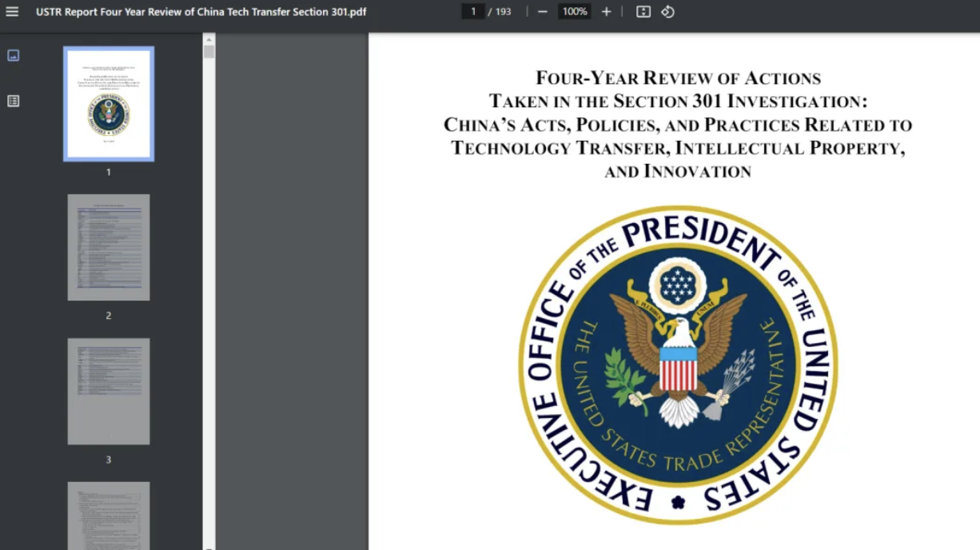
Task: Rotate the document counterclockwise
Action: (667, 11)
